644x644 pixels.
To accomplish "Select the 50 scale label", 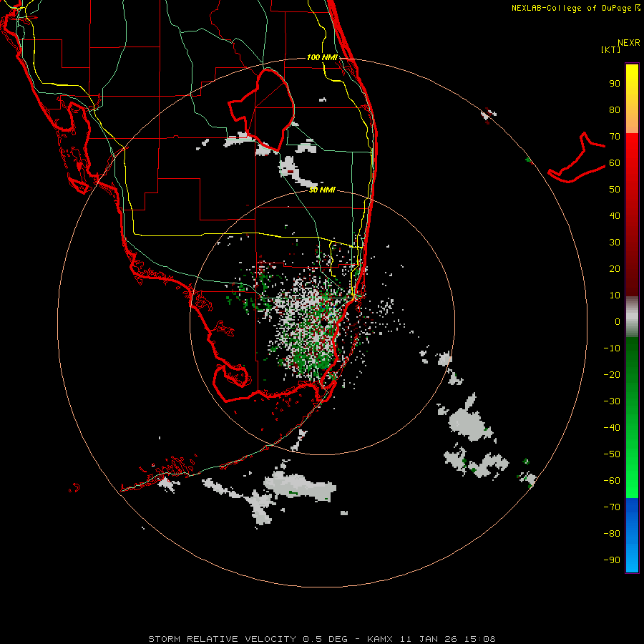I will 615,190.
